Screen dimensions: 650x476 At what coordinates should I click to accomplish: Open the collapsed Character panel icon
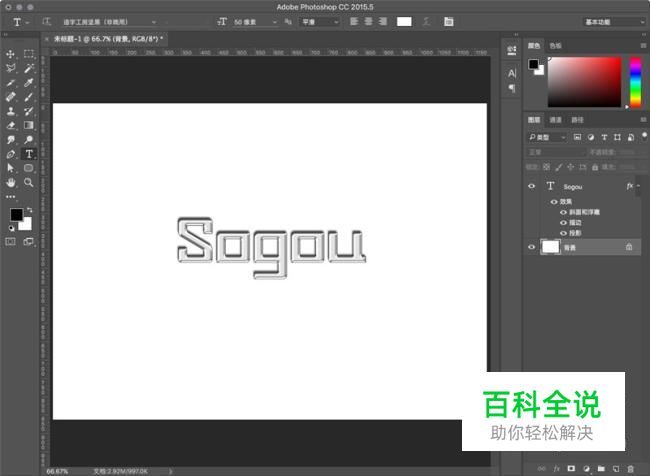click(x=512, y=74)
